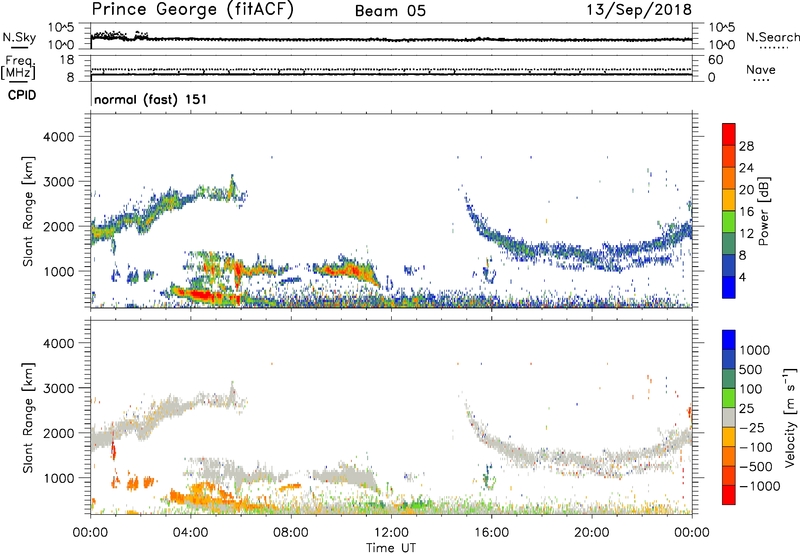The image size is (800, 554).
Task: Click the frequency axis value '18'
Action: point(67,60)
